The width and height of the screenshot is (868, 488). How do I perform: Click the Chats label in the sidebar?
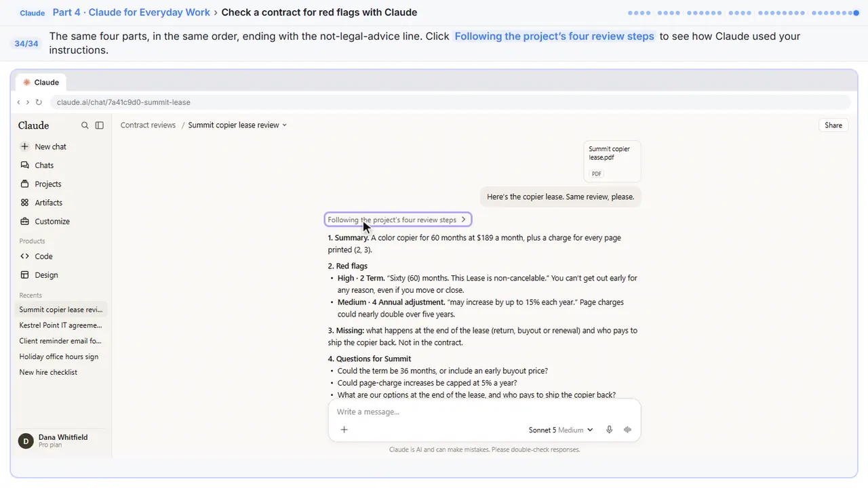pyautogui.click(x=44, y=165)
